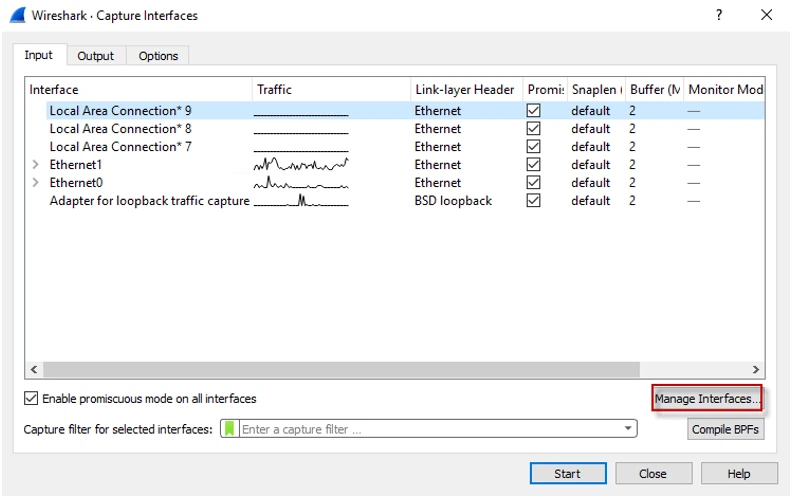Click the Ethernet0 traffic sparkline graph

point(300,183)
